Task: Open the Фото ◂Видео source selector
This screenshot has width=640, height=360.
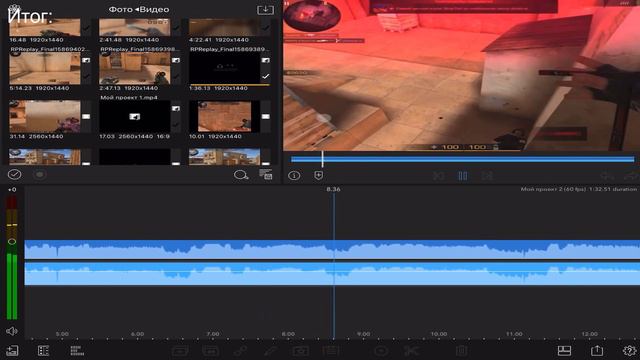Action: coord(139,9)
